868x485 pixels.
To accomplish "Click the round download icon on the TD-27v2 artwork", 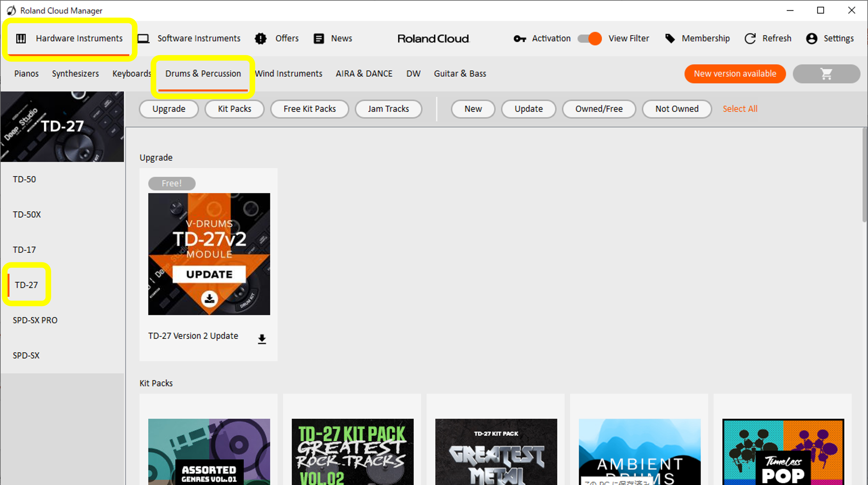I will (209, 298).
